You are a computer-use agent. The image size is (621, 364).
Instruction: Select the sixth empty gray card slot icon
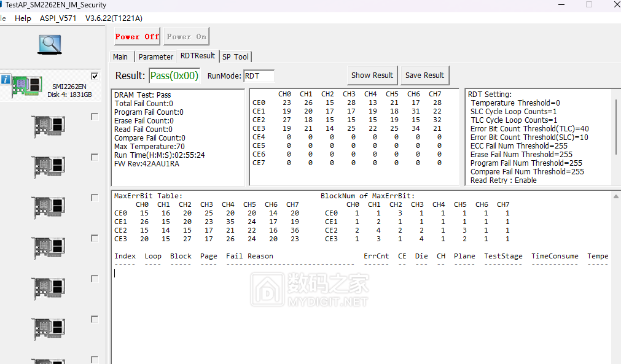49,329
